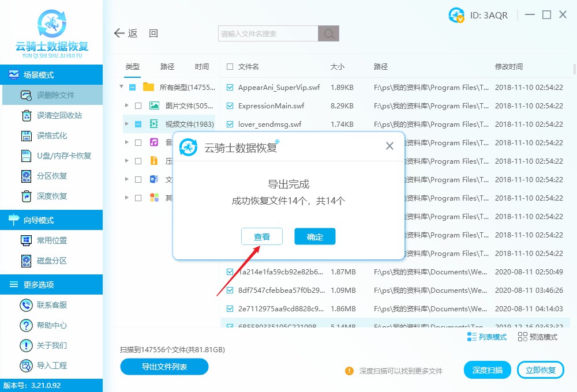
Task: Click the 图片文件 picture icon
Action: coord(154,105)
